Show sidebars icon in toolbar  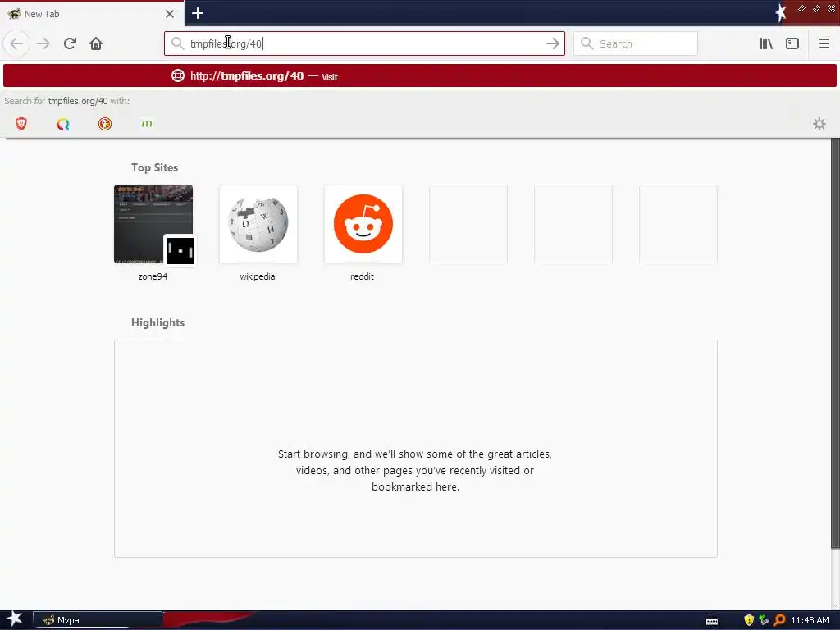click(792, 43)
